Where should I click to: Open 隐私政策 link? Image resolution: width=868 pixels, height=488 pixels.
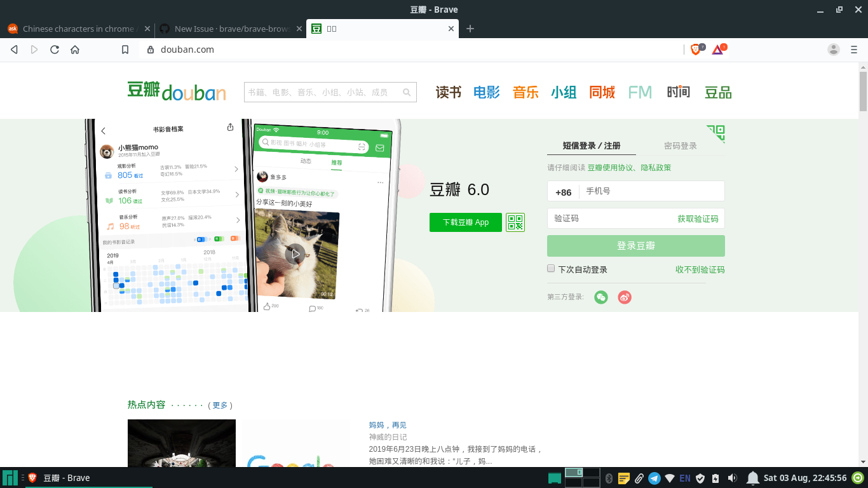(x=656, y=168)
